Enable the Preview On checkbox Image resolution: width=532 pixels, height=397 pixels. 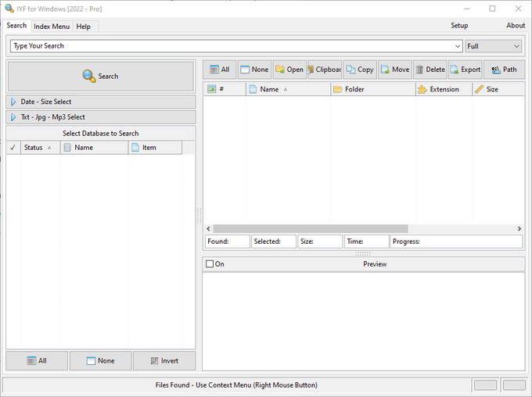pos(210,264)
